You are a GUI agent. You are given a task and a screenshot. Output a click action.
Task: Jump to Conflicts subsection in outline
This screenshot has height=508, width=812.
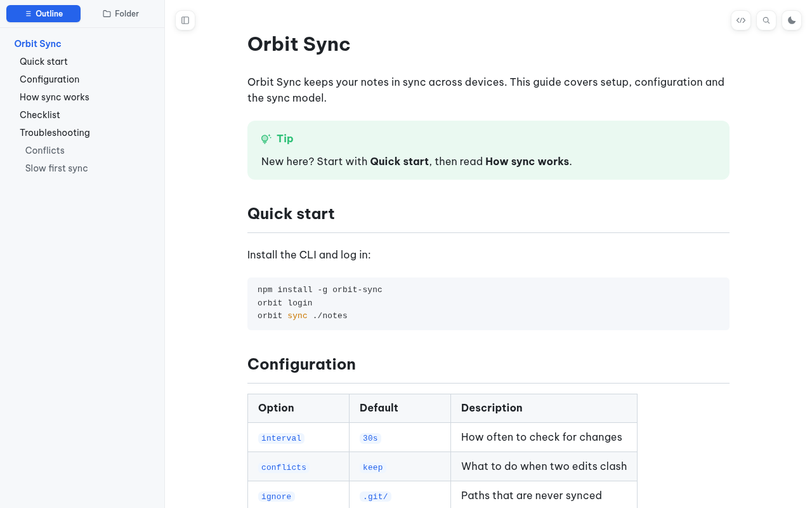[45, 150]
